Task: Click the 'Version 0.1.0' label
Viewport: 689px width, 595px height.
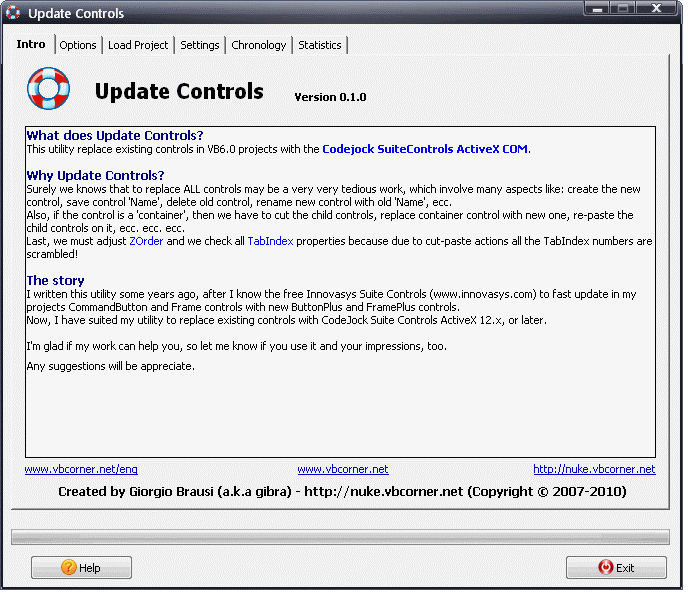Action: (330, 97)
